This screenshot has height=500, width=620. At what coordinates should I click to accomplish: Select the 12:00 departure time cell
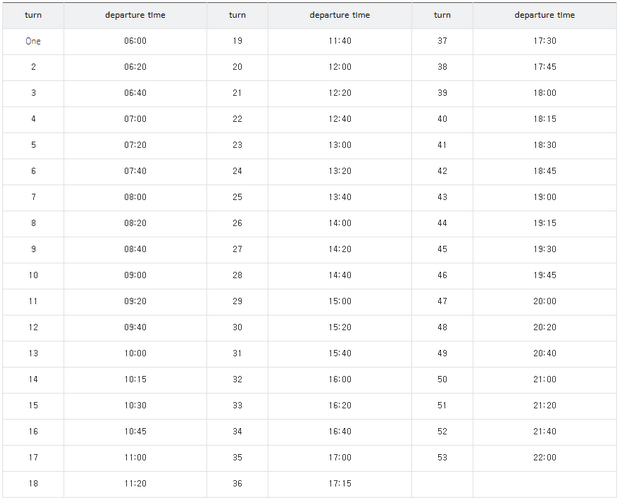pyautogui.click(x=340, y=67)
